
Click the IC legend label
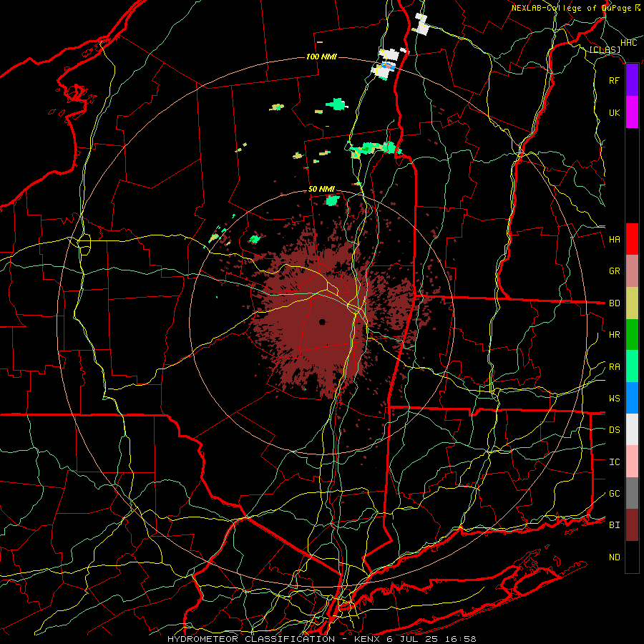[x=615, y=462]
